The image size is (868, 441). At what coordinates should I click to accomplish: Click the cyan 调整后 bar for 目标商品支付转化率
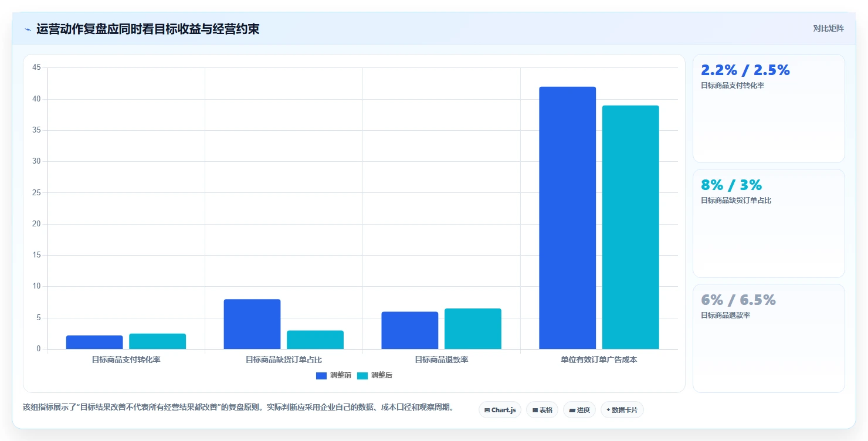coord(157,341)
